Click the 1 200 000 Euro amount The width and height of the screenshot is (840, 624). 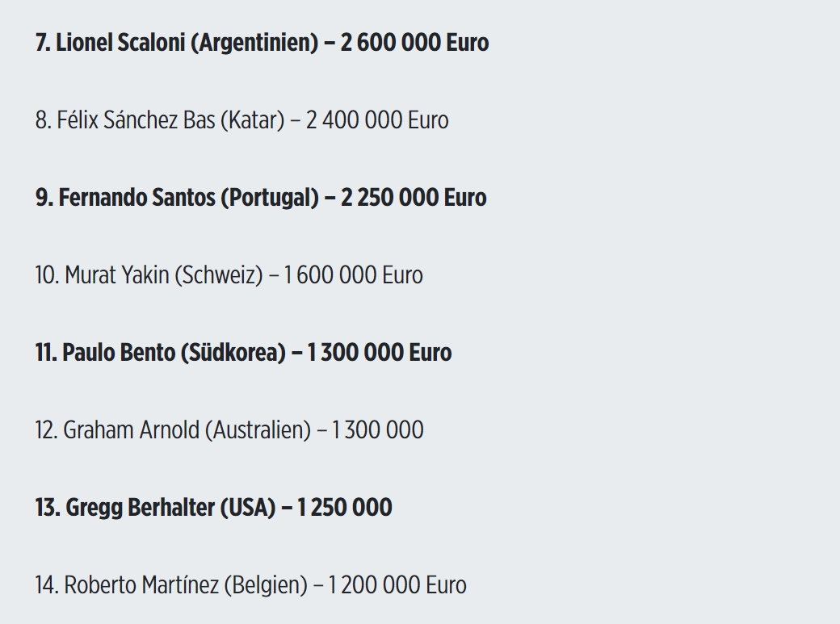pos(397,585)
